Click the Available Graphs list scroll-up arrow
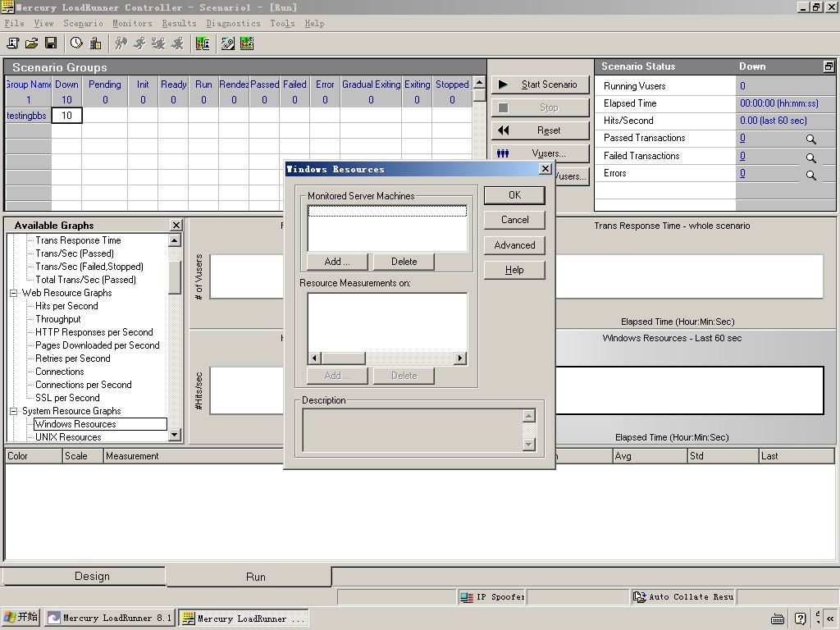The height and width of the screenshot is (630, 840). [x=175, y=240]
